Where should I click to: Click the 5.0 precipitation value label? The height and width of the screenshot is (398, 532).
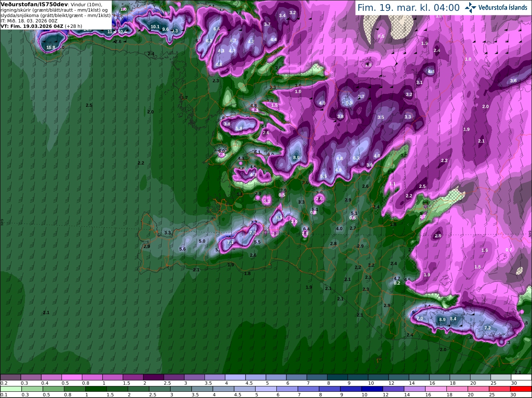coord(202,241)
